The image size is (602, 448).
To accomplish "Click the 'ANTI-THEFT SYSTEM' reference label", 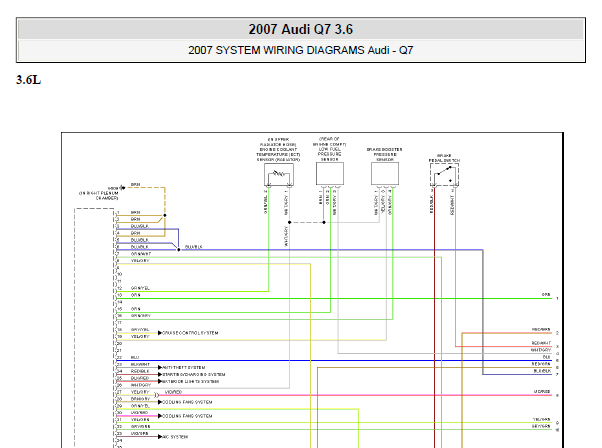I will pos(184,367).
